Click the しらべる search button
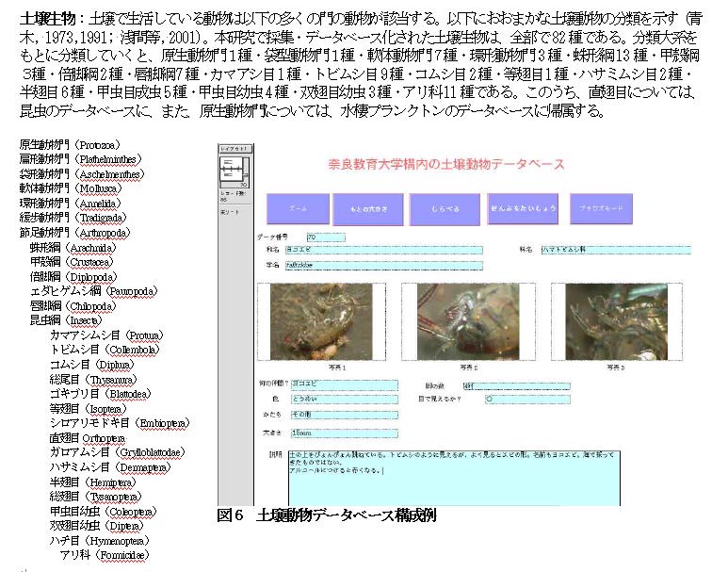The image size is (728, 572). tap(445, 209)
